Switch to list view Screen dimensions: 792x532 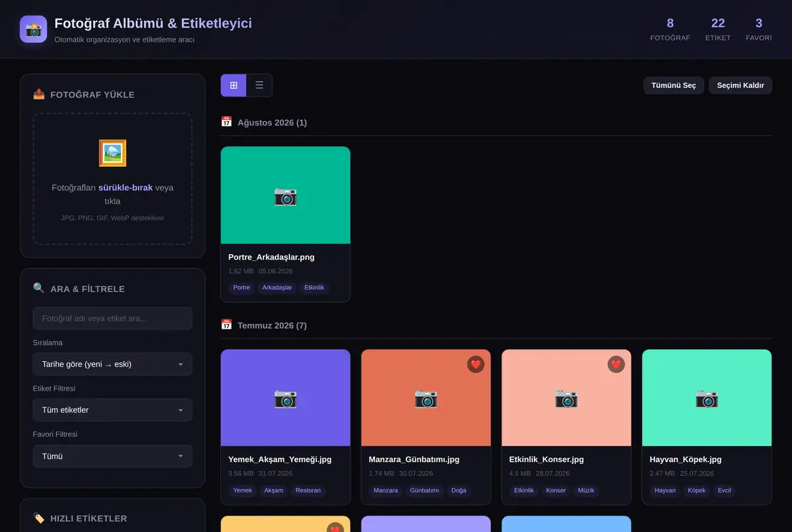click(259, 85)
